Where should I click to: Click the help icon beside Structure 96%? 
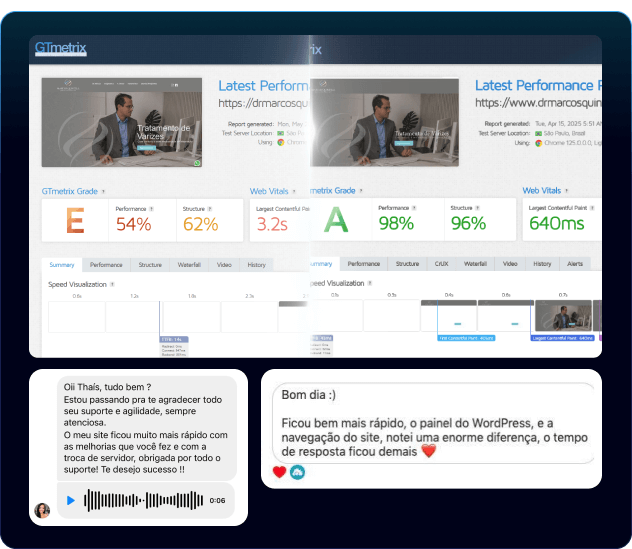477,208
